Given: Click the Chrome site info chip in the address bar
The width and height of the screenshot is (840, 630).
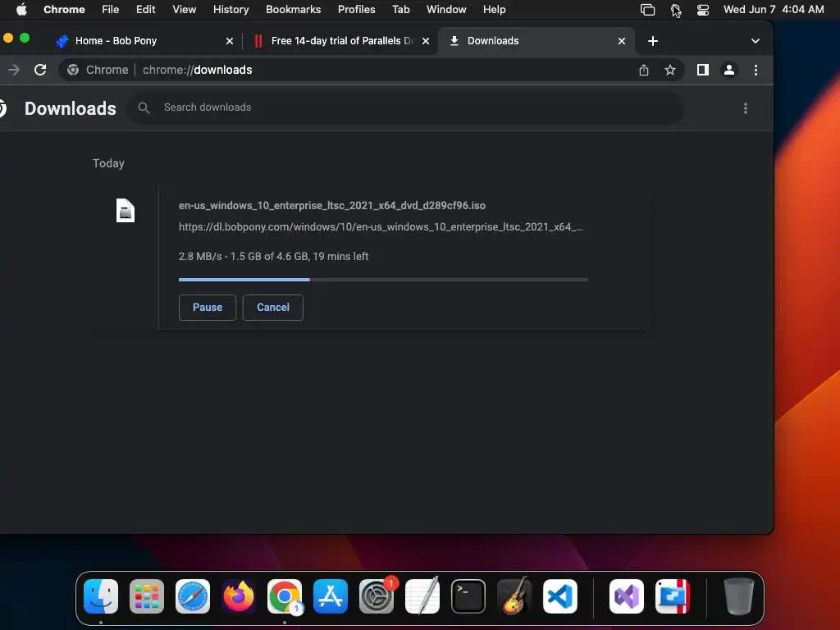Looking at the screenshot, I should (98, 70).
